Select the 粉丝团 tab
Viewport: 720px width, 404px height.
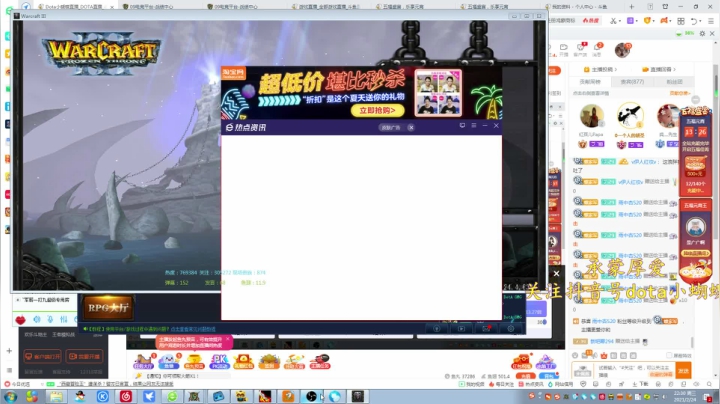tap(674, 82)
